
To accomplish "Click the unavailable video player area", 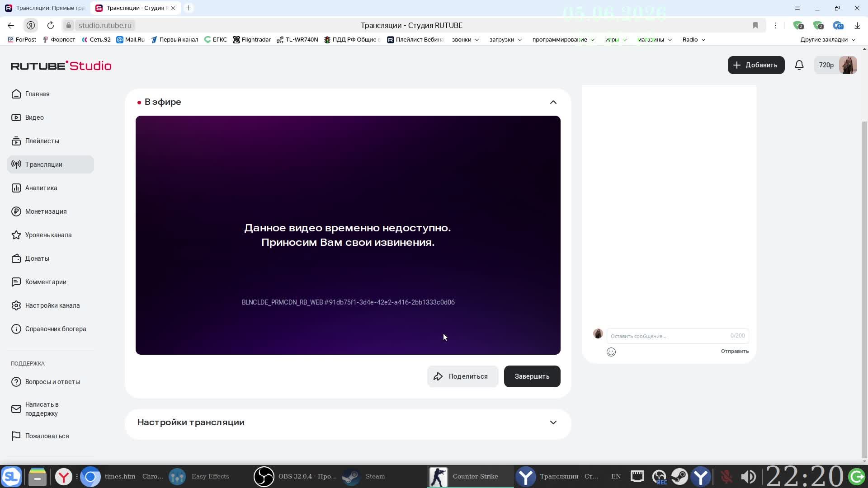I will pos(348,235).
